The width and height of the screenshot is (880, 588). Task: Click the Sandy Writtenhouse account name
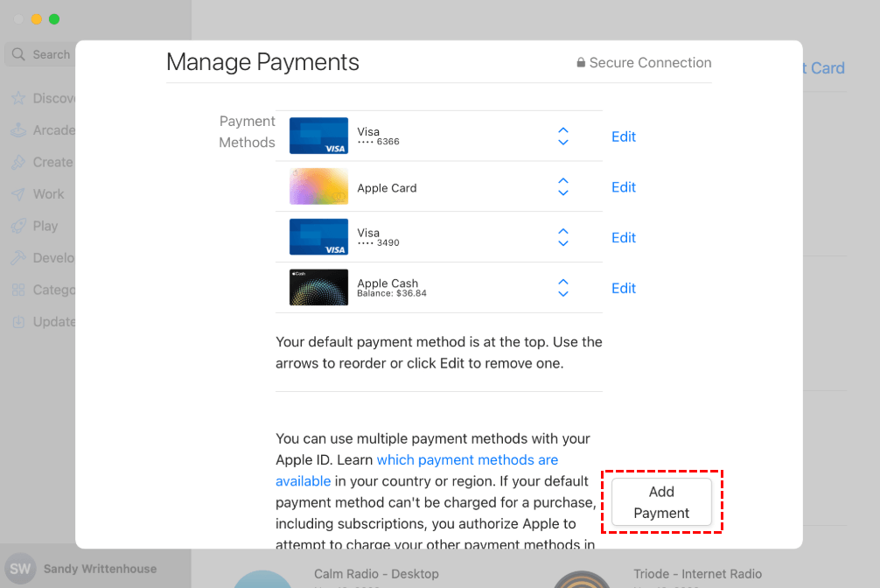click(100, 569)
